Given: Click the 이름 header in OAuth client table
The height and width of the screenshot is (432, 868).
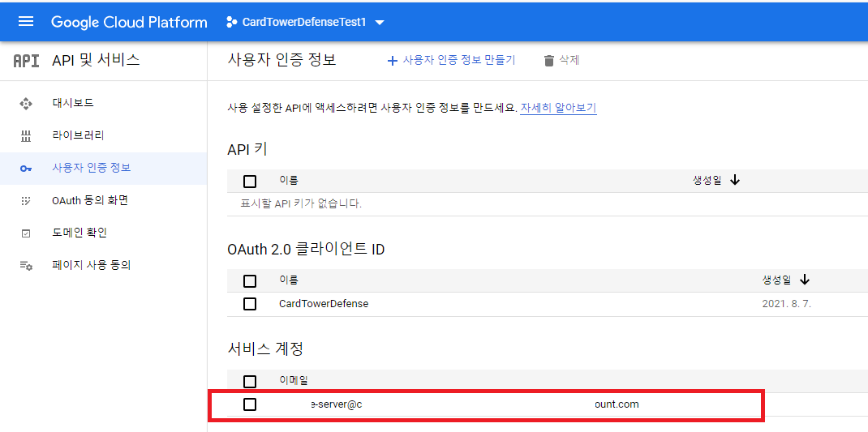Looking at the screenshot, I should [x=289, y=280].
